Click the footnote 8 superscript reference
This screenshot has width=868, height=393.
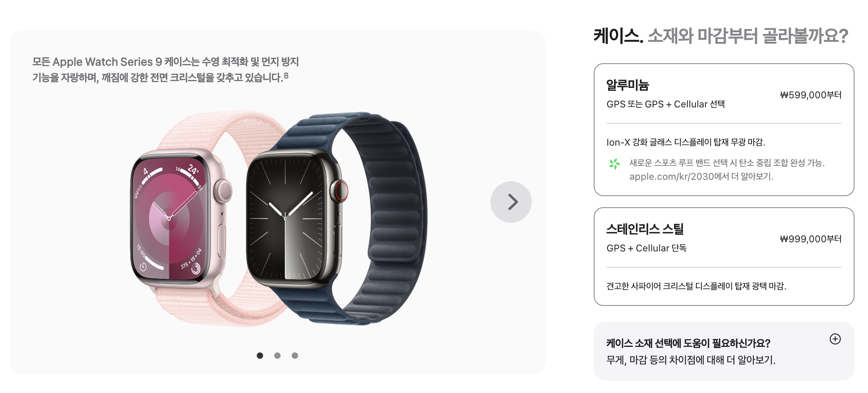(x=286, y=76)
